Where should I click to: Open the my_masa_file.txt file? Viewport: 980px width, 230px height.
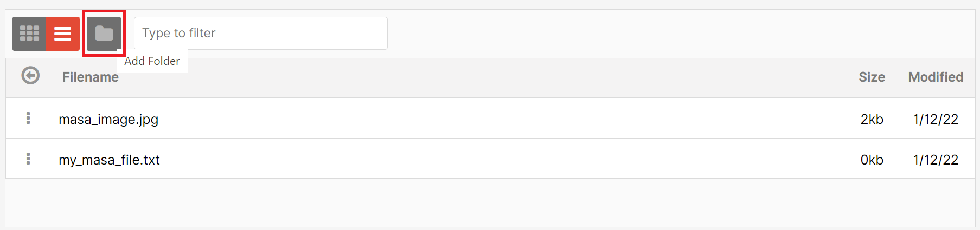[109, 160]
